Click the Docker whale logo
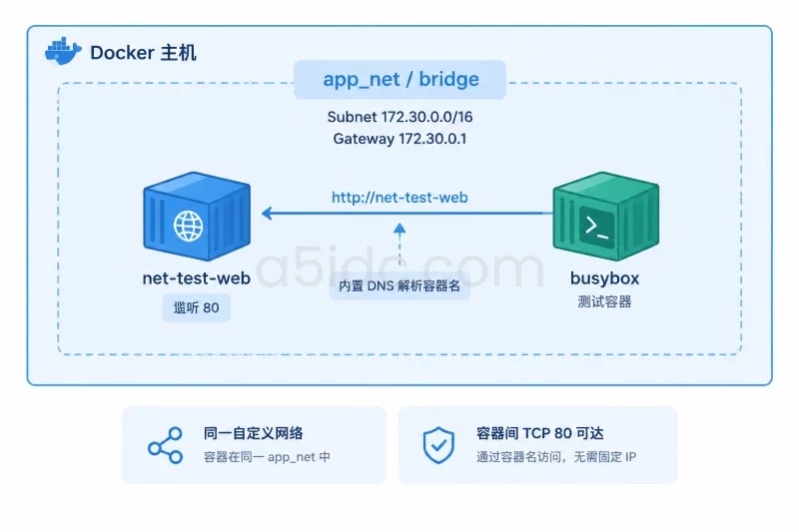Viewport: 799px width, 532px height. click(x=63, y=51)
